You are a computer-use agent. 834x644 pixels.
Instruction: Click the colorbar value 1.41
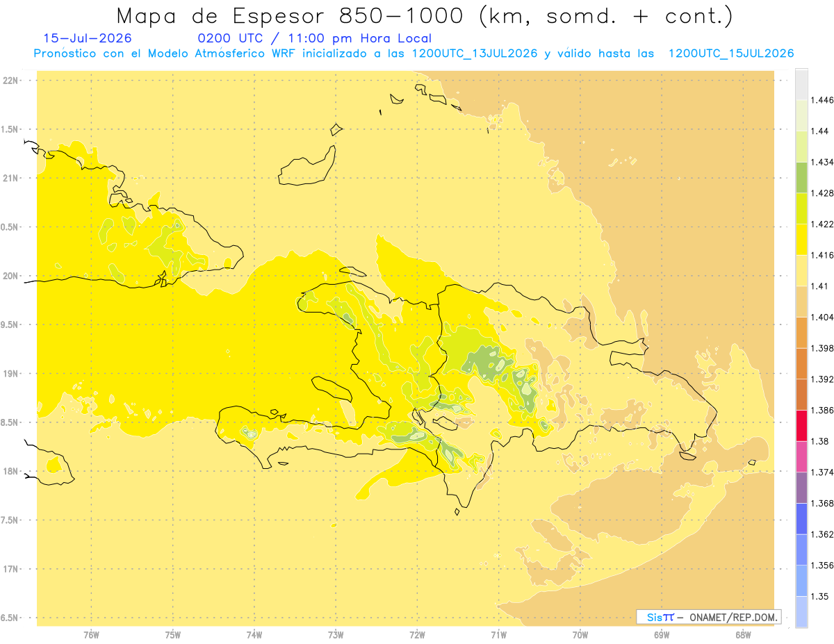(x=819, y=286)
